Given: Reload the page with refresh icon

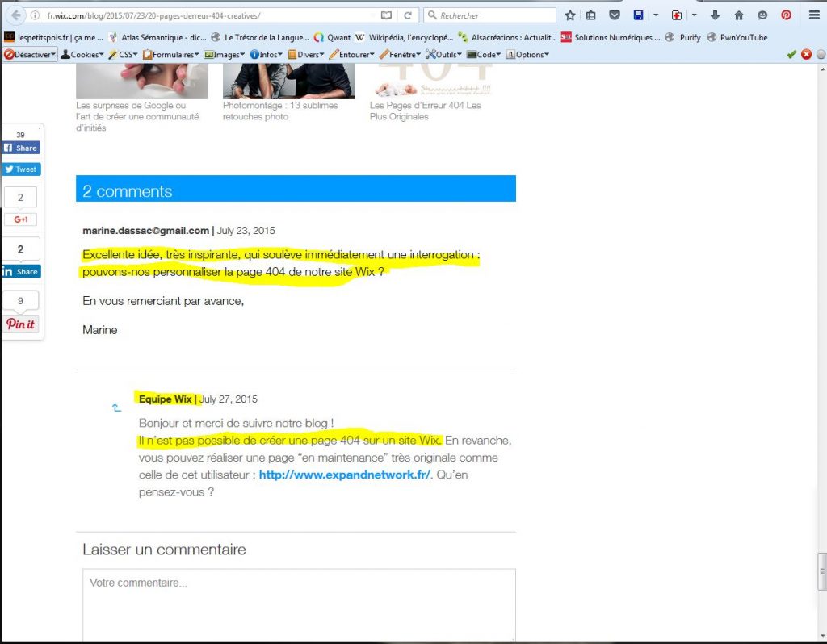Looking at the screenshot, I should pos(408,15).
